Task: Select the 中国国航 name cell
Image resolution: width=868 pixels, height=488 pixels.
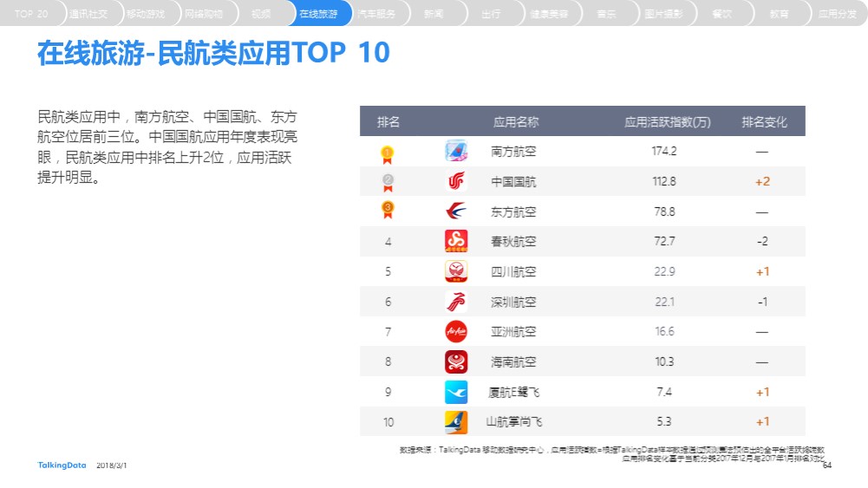Action: [513, 181]
